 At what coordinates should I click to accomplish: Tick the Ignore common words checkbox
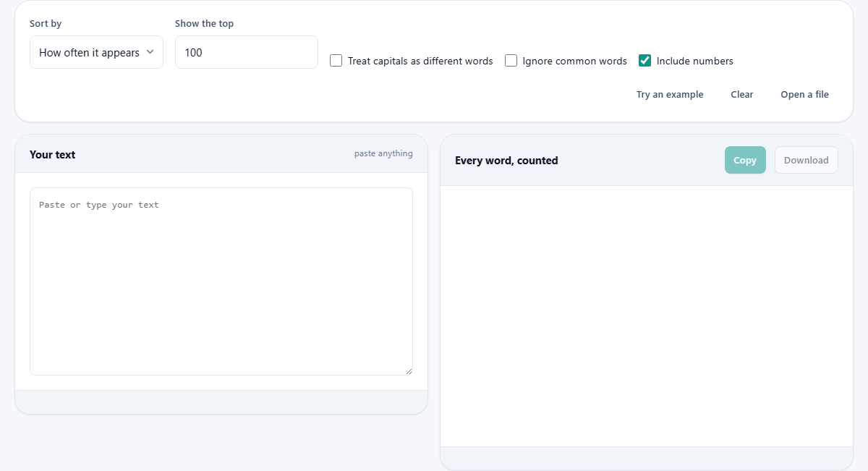click(511, 61)
